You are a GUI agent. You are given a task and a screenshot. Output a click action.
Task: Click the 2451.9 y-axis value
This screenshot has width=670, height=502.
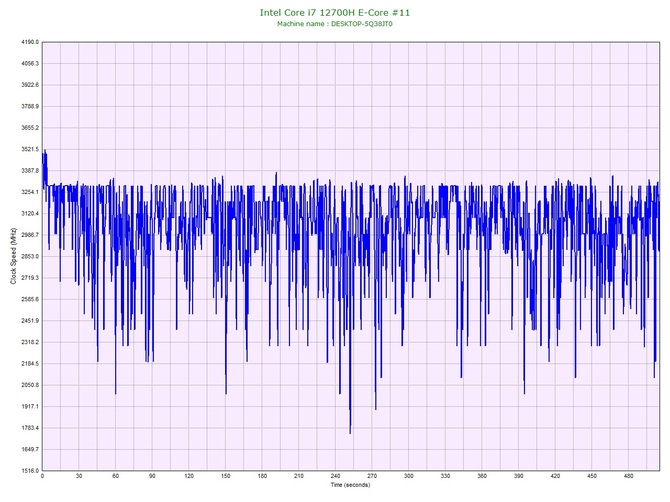[30, 320]
